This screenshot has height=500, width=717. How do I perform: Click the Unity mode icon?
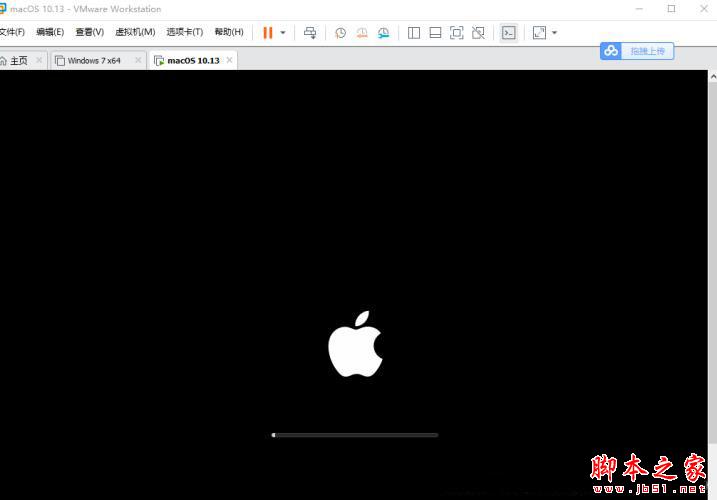(478, 32)
